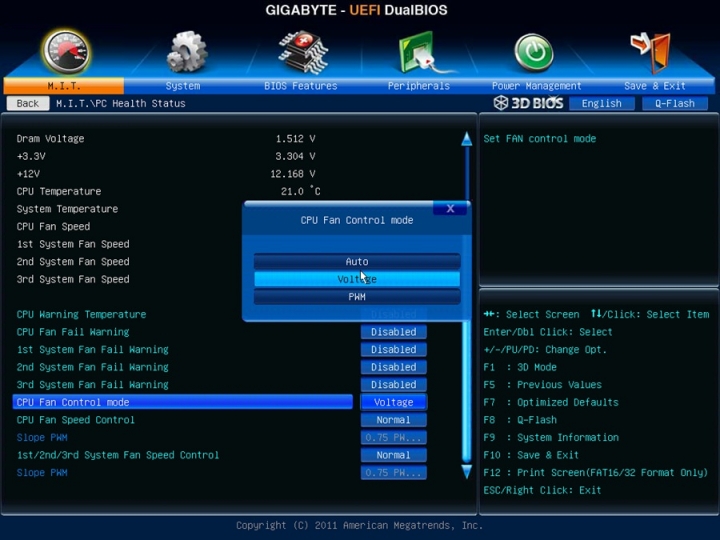This screenshot has height=540, width=720.
Task: Click the F7 Optimized Defaults hint
Action: 551,402
